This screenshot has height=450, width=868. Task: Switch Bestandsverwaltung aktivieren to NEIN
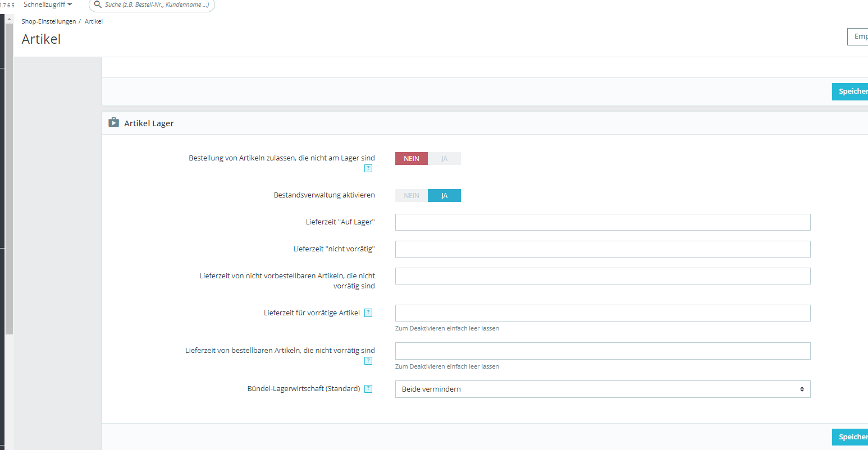[x=412, y=196]
